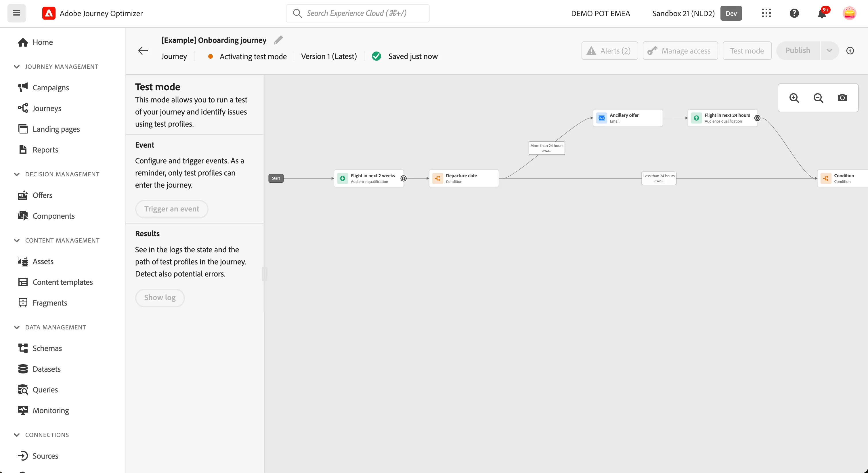
Task: Open the user profile avatar
Action: click(x=849, y=13)
